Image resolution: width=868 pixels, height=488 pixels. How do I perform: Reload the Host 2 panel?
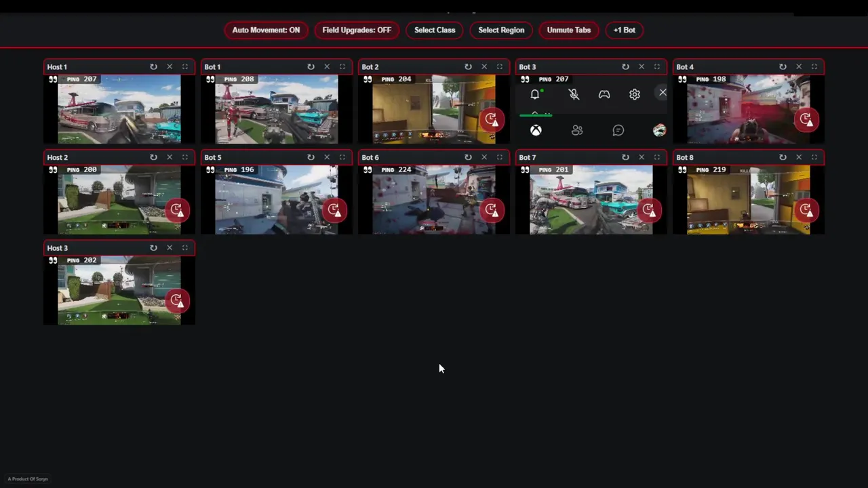(x=153, y=157)
